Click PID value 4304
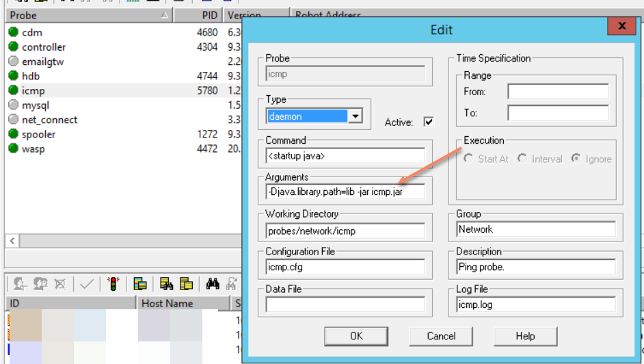This screenshot has height=364, width=644. [207, 47]
